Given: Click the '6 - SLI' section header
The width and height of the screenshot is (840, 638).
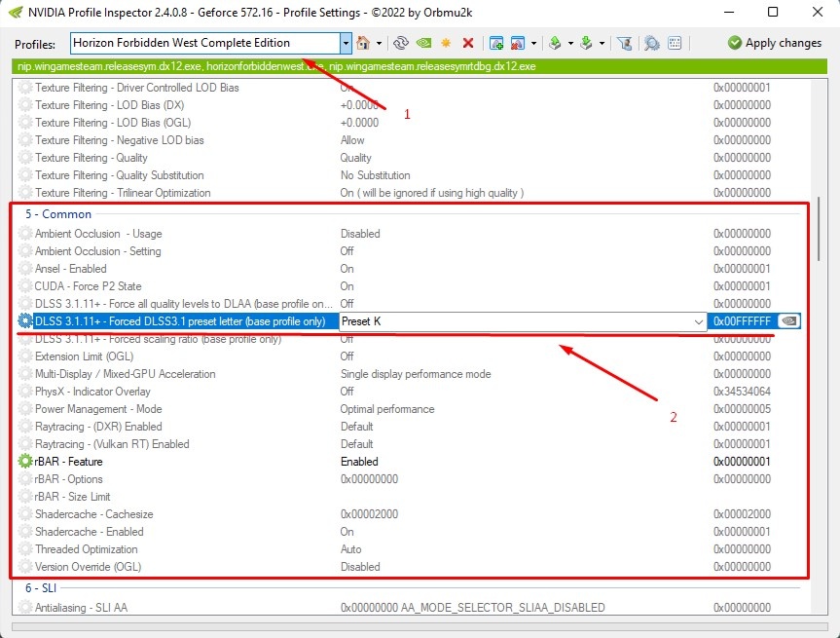Looking at the screenshot, I should point(41,588).
